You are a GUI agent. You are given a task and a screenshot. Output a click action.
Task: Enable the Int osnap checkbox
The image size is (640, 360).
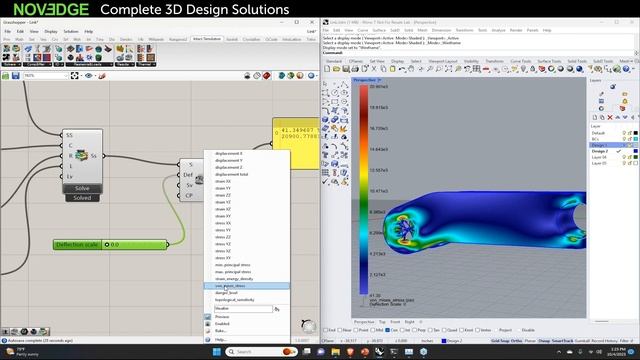point(402,330)
